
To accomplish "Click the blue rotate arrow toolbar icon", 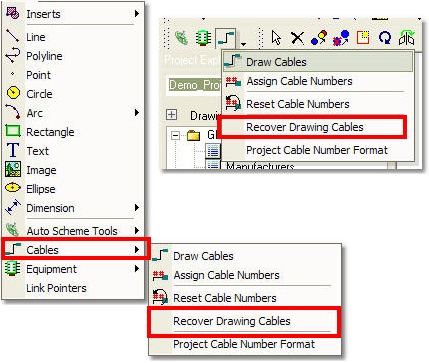I will tap(385, 38).
